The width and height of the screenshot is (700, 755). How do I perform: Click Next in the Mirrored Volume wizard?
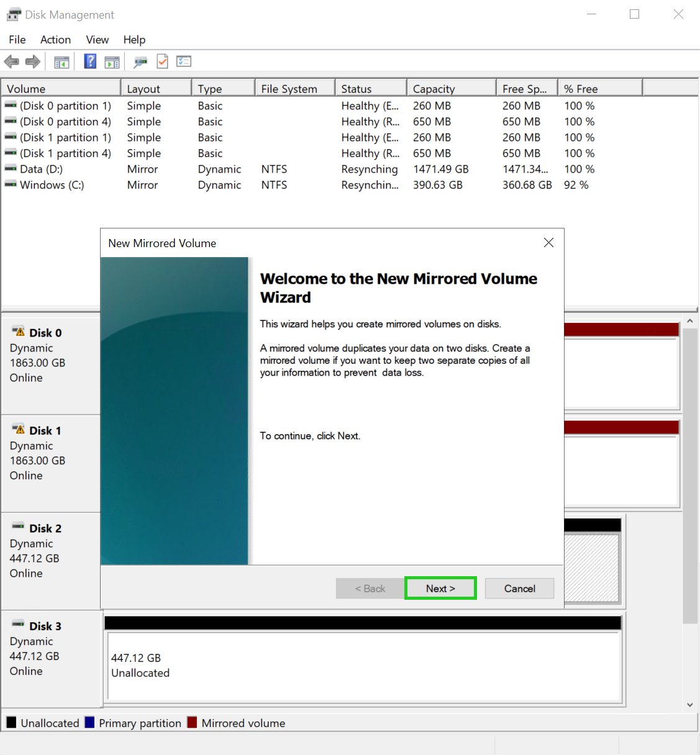[x=440, y=588]
